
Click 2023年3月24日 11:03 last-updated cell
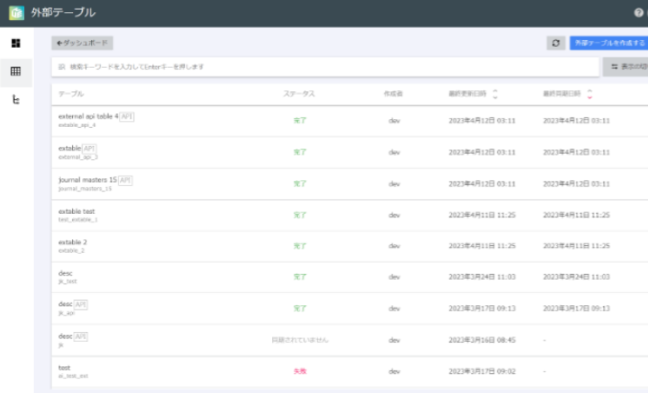pyautogui.click(x=482, y=277)
